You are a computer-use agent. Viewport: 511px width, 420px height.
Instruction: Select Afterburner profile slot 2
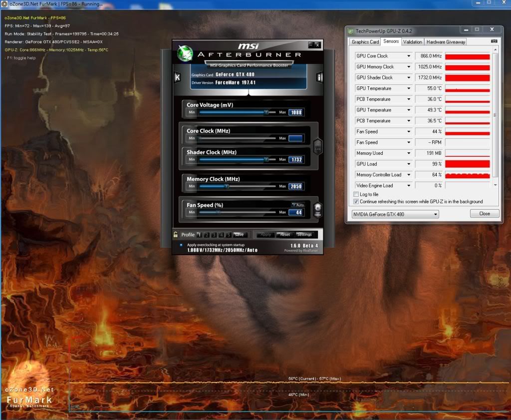(x=207, y=235)
